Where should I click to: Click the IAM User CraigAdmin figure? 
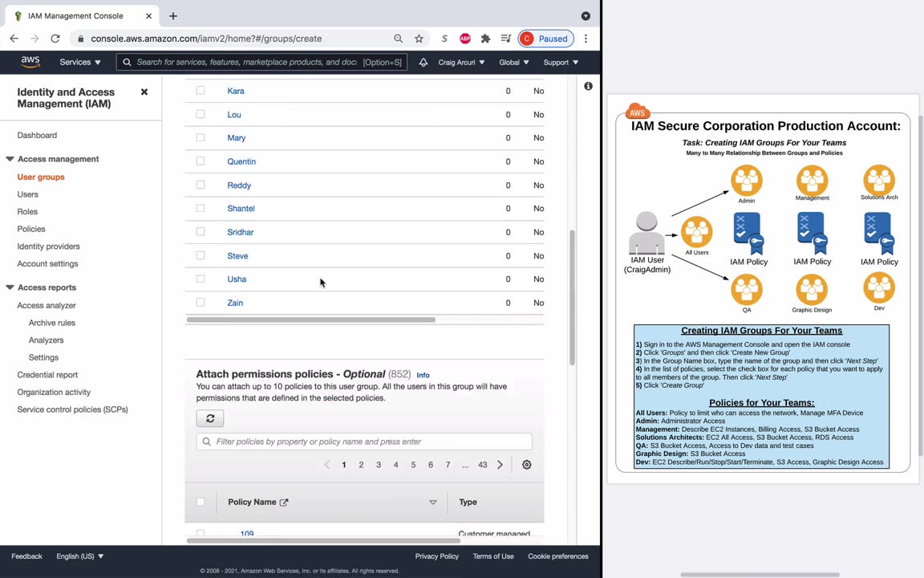click(x=646, y=232)
